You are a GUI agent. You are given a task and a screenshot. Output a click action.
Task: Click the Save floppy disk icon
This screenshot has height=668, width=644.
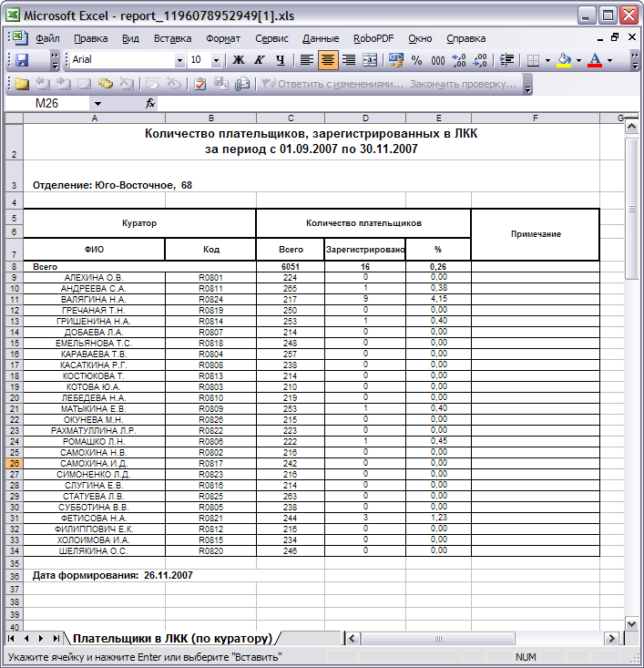22,60
